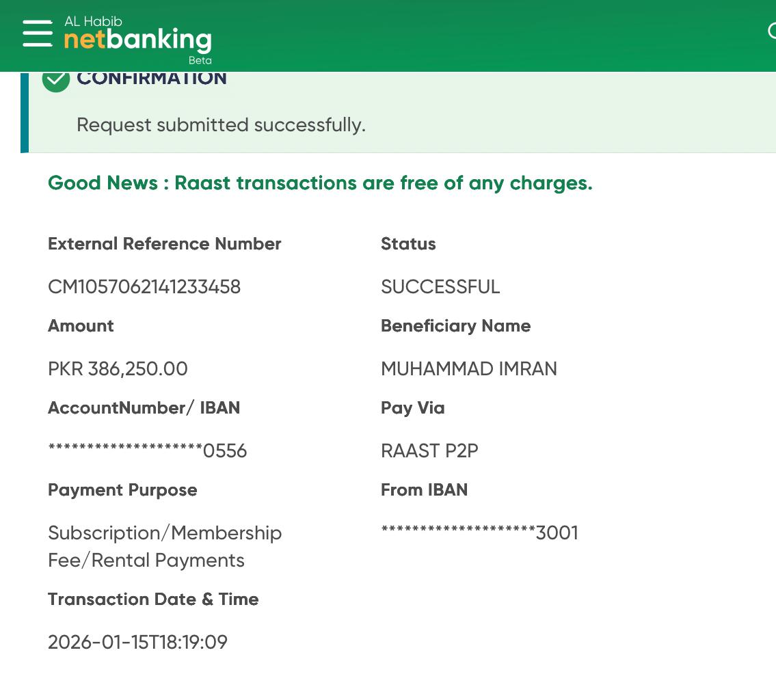Click beneficiary name MUHAMMAD IMRAN
This screenshot has height=700, width=776.
(x=469, y=368)
